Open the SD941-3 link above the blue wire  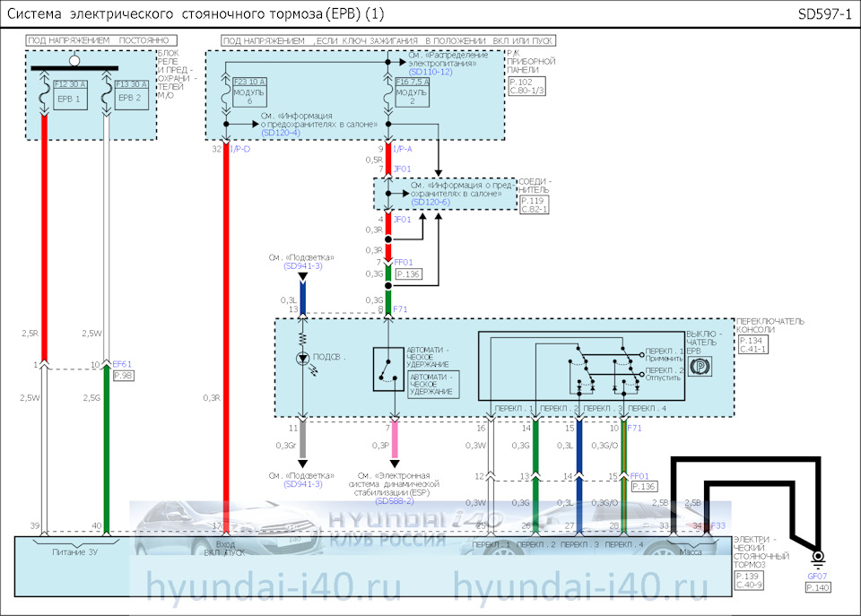tap(303, 265)
